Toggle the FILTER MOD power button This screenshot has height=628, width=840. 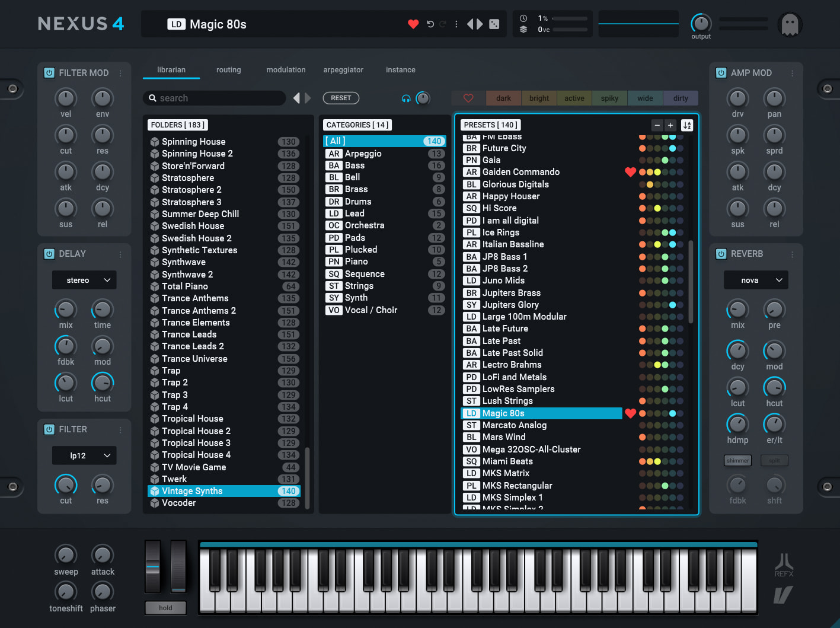pyautogui.click(x=49, y=73)
